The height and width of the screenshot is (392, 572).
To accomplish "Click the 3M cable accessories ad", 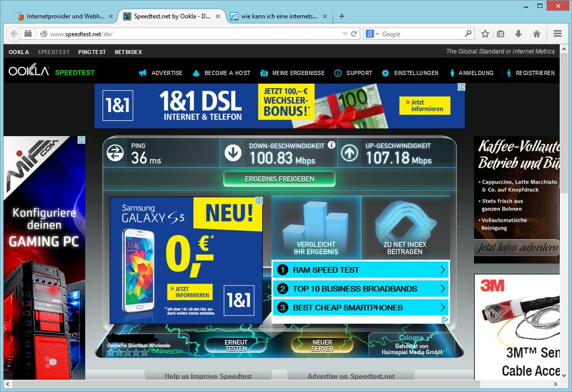I will point(517,327).
